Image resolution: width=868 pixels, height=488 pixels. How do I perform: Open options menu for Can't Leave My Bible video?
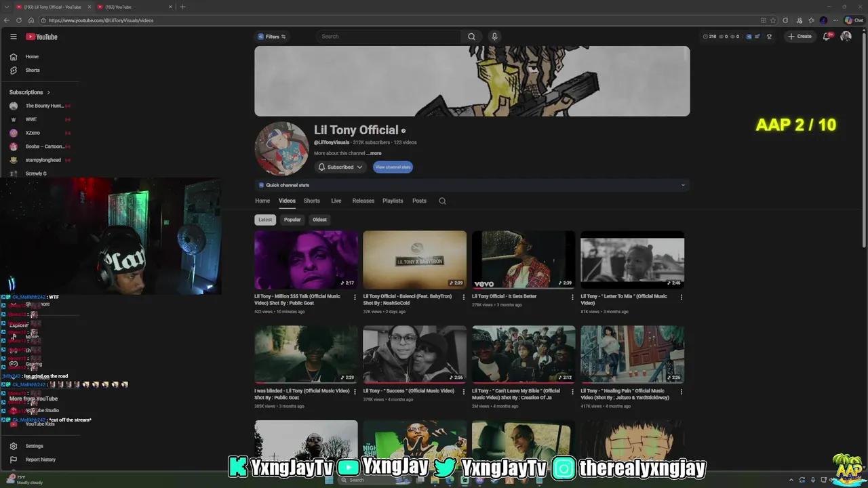coord(572,392)
